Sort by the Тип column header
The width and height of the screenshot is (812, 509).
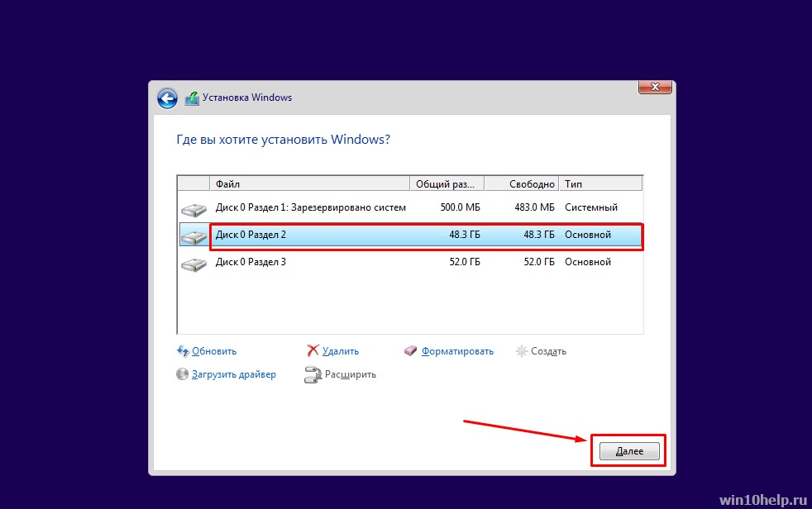click(x=600, y=183)
